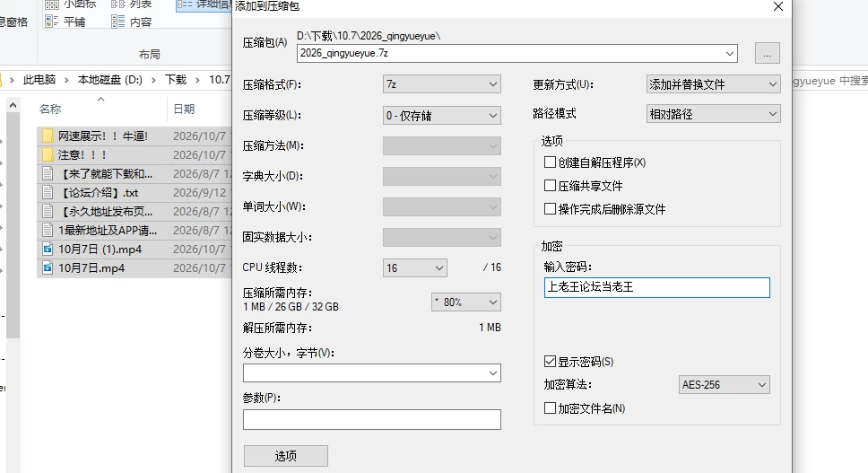This screenshot has height=473, width=868.
Task: Sort by 日期 column header
Action: click(184, 109)
